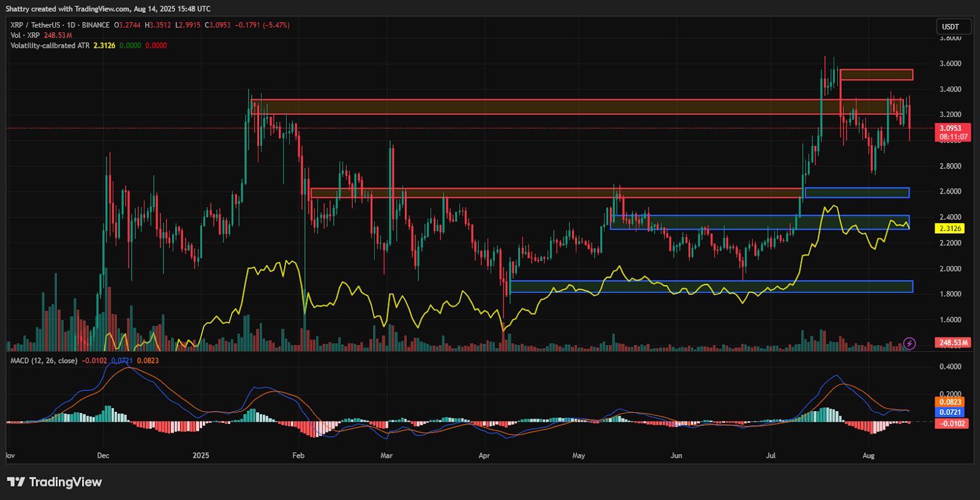The width and height of the screenshot is (980, 500).
Task: Click the change value −0.1791 (−5.47%)
Action: 262,25
